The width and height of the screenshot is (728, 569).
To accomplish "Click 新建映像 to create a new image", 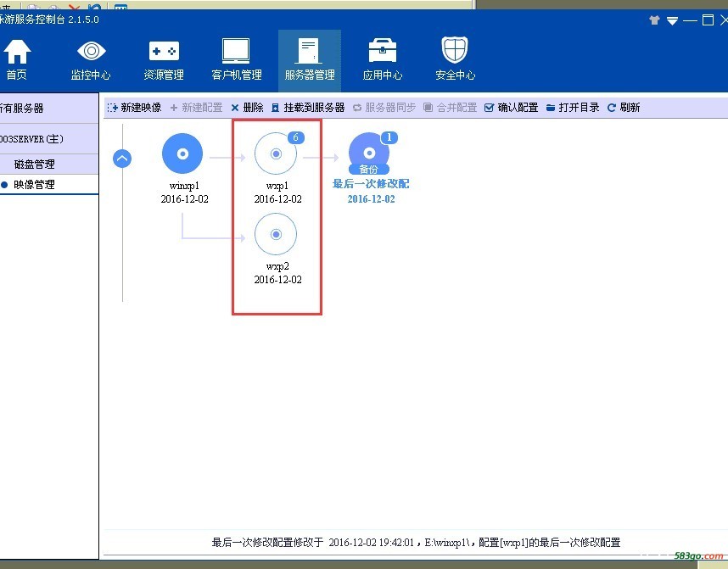I will pos(134,108).
